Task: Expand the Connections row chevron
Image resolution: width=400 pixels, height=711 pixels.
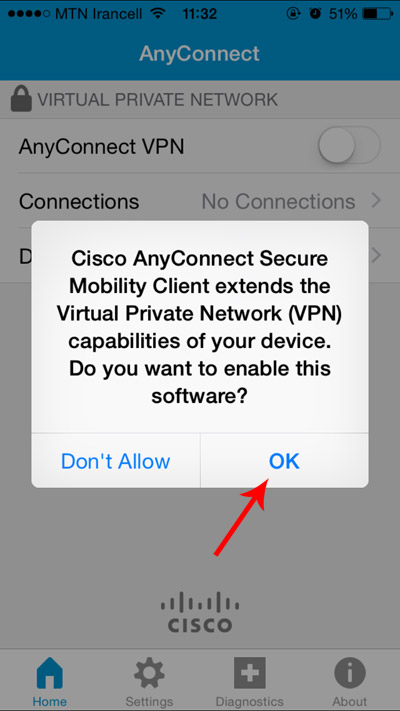Action: pos(376,200)
